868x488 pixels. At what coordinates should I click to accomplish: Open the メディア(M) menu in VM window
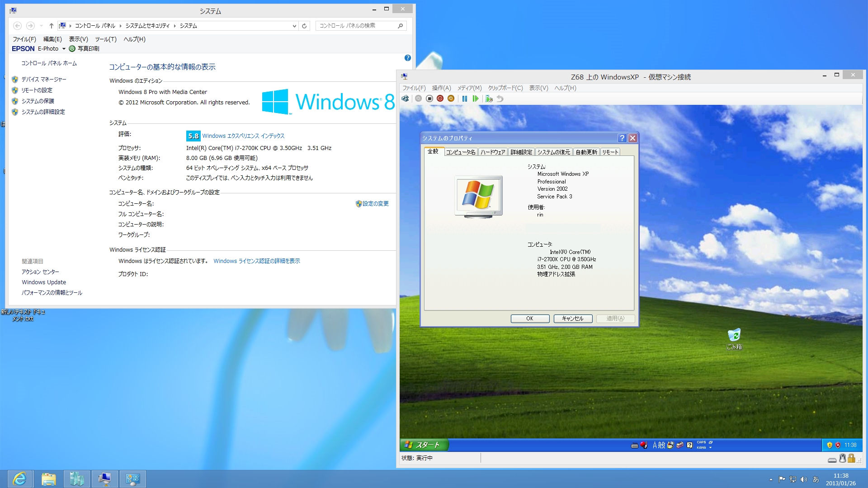pos(469,88)
